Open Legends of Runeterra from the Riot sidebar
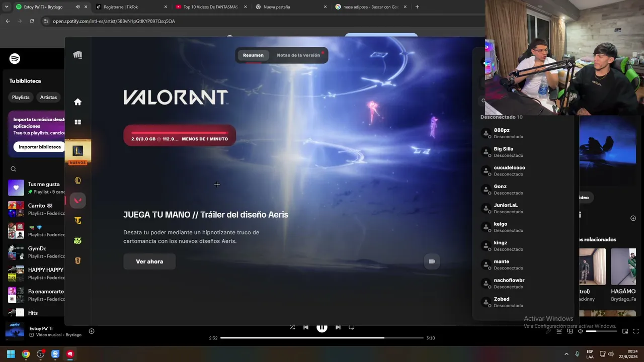Image resolution: width=644 pixels, height=362 pixels. (x=77, y=260)
